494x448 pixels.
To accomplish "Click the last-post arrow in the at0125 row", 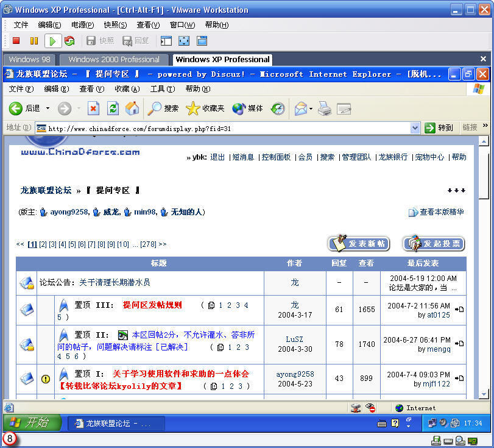I will [x=459, y=309].
